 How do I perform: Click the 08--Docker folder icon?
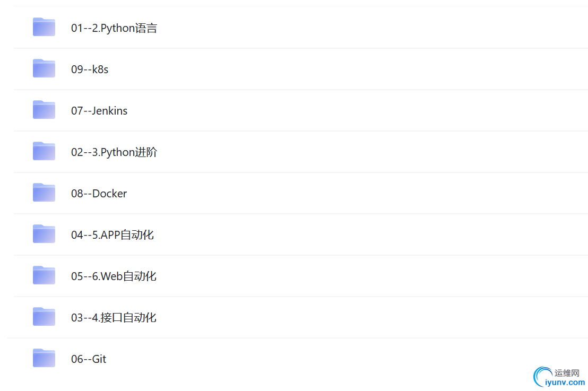(x=44, y=193)
